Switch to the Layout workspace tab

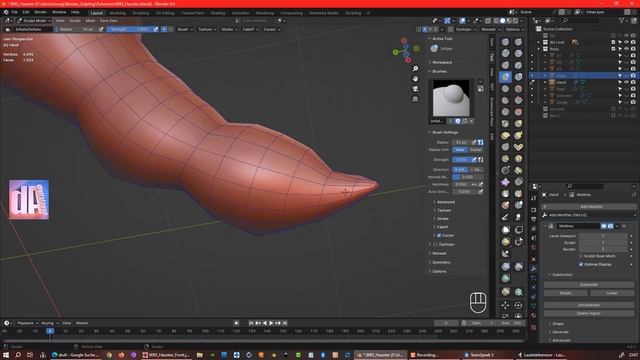click(x=97, y=13)
